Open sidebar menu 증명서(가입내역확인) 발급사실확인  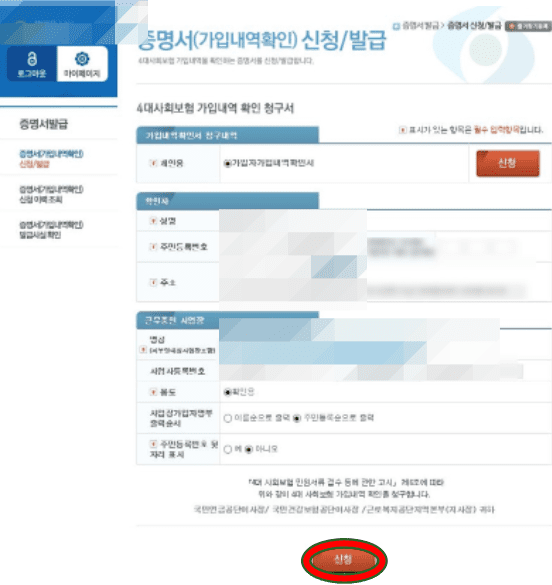(x=51, y=229)
